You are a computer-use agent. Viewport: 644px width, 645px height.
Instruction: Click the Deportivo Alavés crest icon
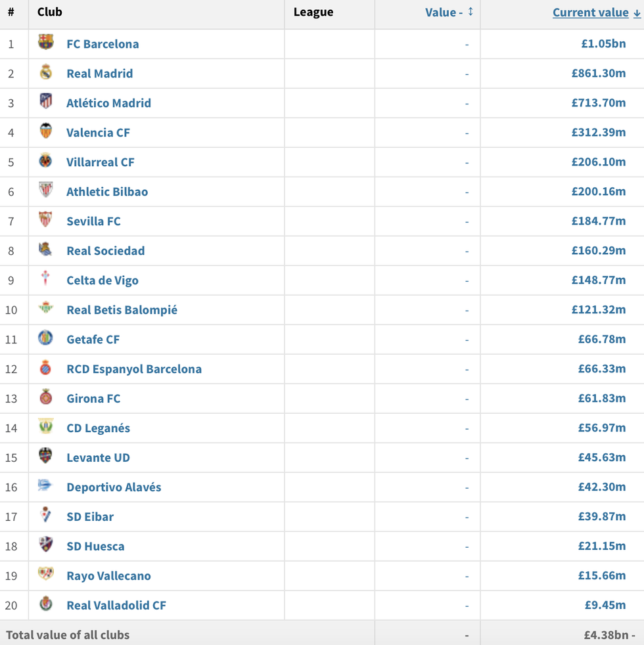point(45,486)
